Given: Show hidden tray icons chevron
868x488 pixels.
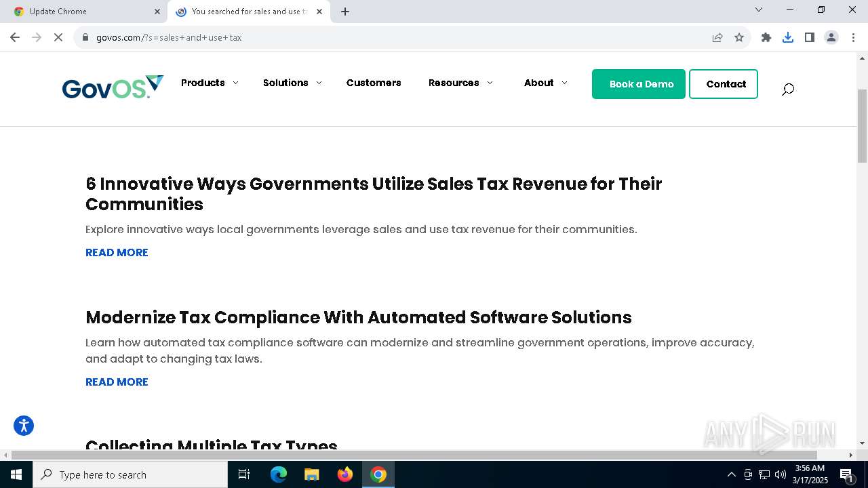Looking at the screenshot, I should point(731,474).
